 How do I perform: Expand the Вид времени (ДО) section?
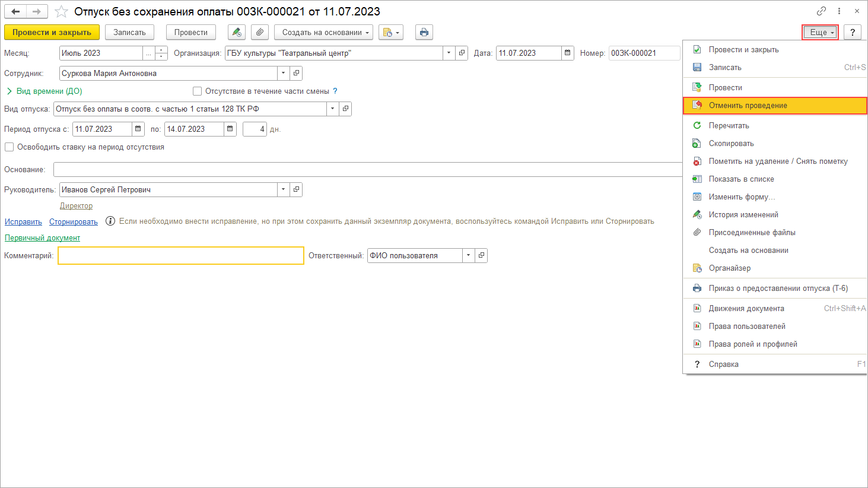click(44, 91)
